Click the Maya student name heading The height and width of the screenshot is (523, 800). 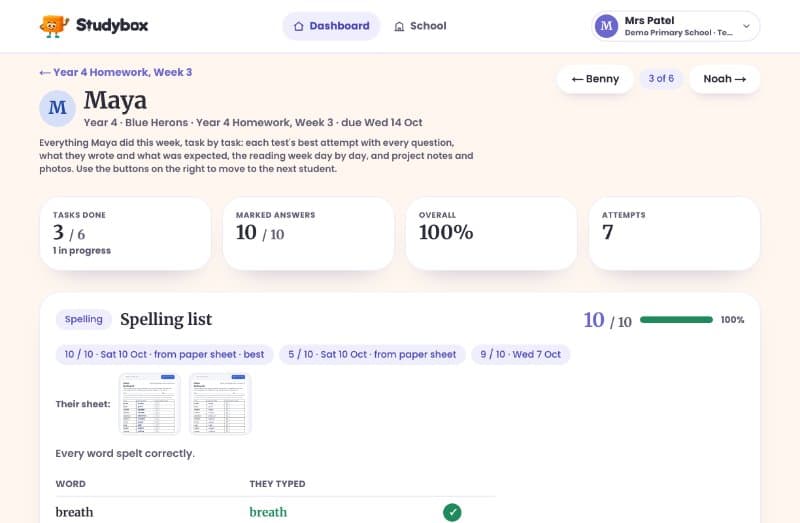[115, 100]
